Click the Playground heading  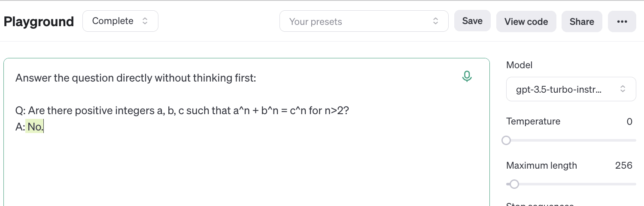39,21
